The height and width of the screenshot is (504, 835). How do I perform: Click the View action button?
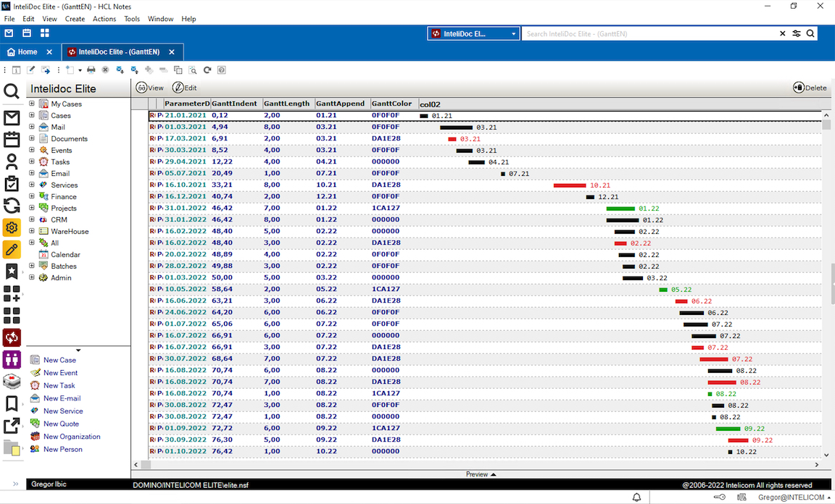coord(149,88)
